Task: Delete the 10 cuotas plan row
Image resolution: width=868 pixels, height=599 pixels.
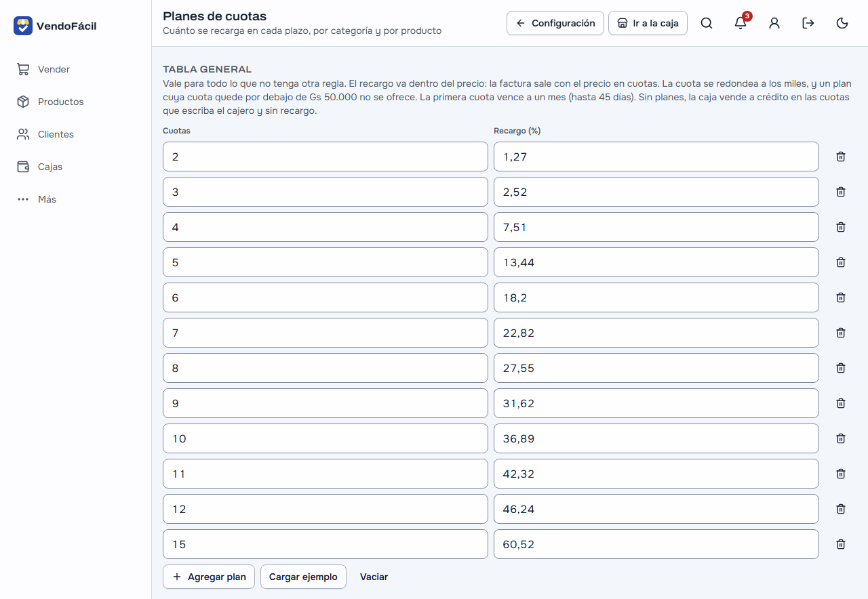Action: pos(841,438)
